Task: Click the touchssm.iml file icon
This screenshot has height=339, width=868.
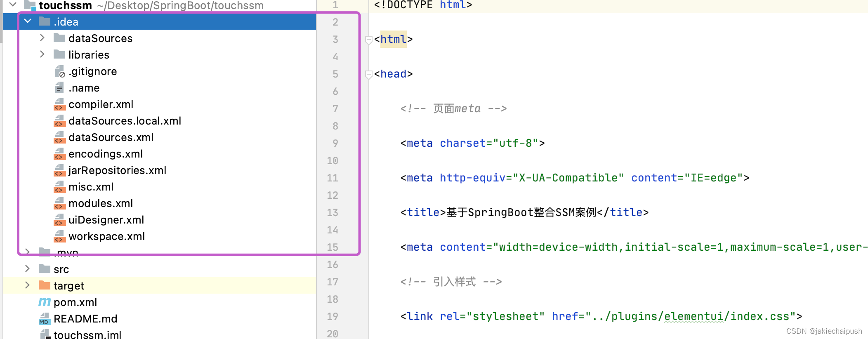Action: tap(45, 334)
